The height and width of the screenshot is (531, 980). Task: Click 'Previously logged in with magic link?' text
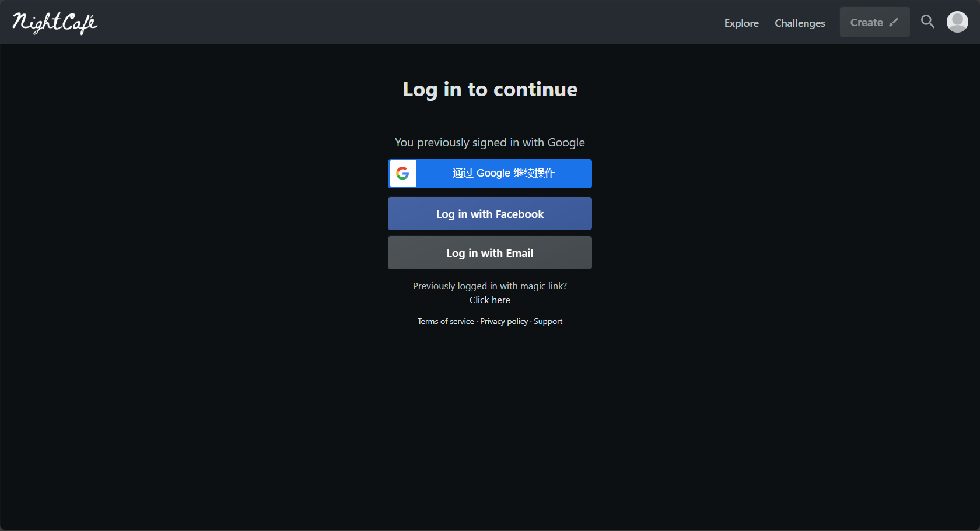point(490,286)
